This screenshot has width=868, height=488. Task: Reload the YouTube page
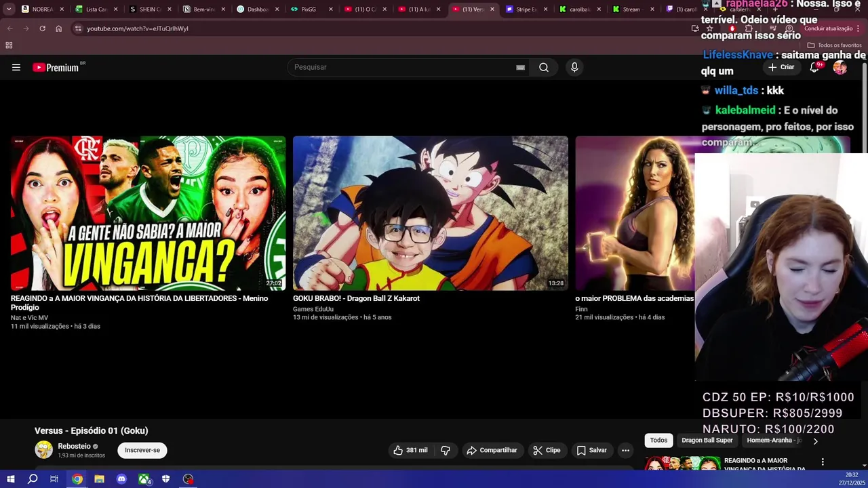point(42,28)
